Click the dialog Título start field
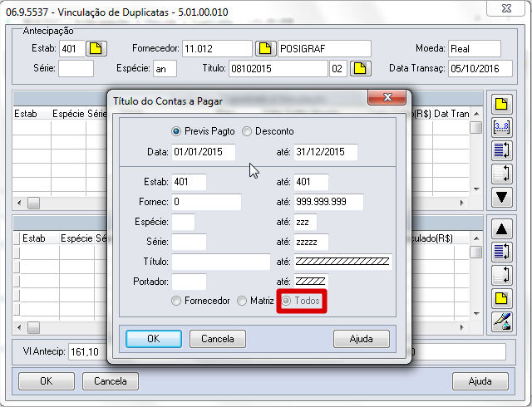This screenshot has width=532, height=407. 221,262
